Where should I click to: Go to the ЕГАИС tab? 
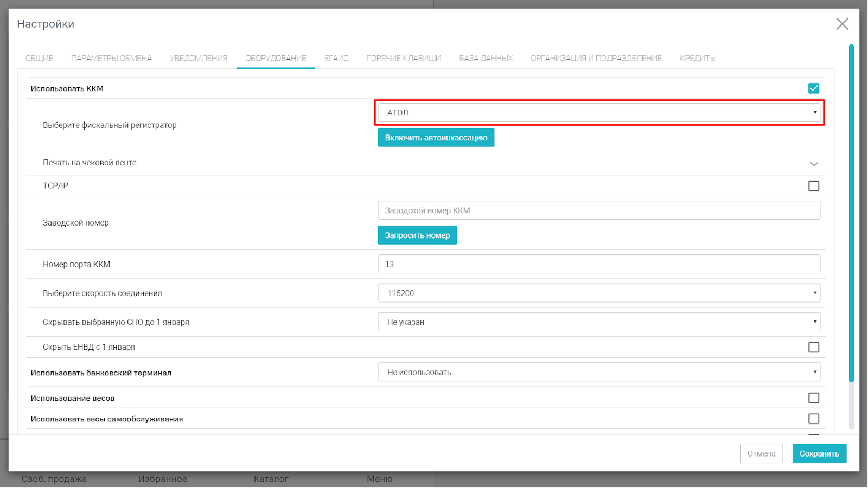(336, 58)
